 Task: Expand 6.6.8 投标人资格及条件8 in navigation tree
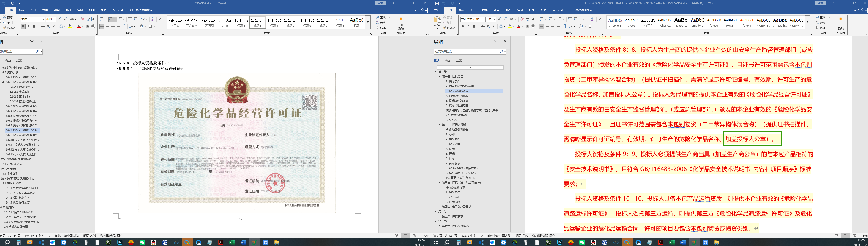pos(3,130)
